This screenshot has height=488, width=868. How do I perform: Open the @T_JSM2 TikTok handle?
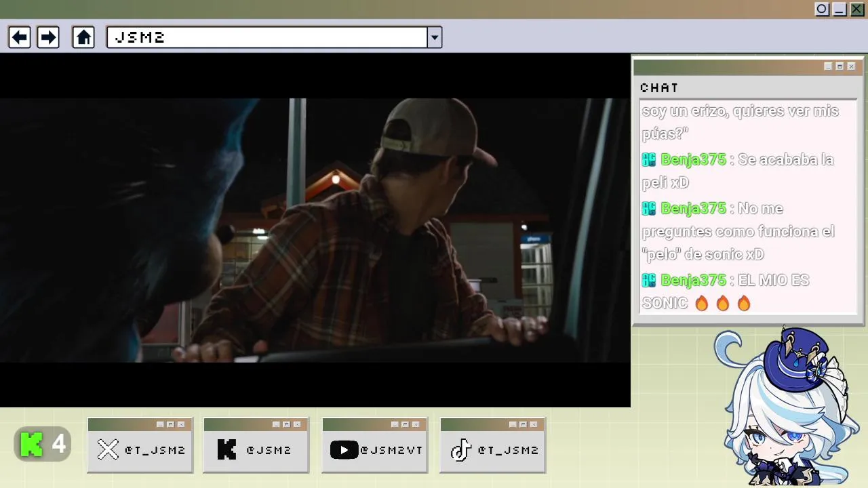(x=508, y=450)
